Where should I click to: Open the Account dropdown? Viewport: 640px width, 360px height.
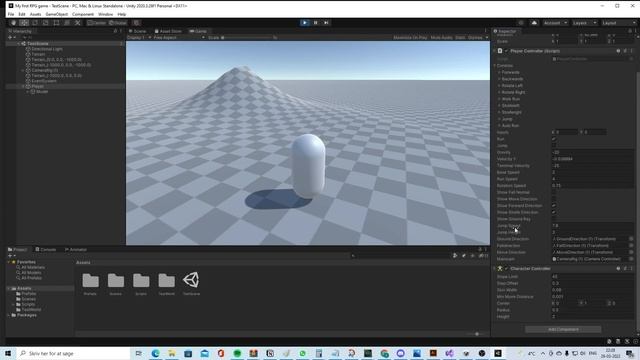click(x=555, y=23)
